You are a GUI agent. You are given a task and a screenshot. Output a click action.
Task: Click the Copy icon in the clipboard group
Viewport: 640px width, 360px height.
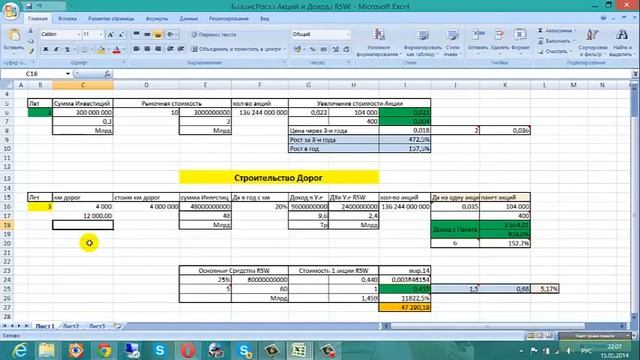31,41
